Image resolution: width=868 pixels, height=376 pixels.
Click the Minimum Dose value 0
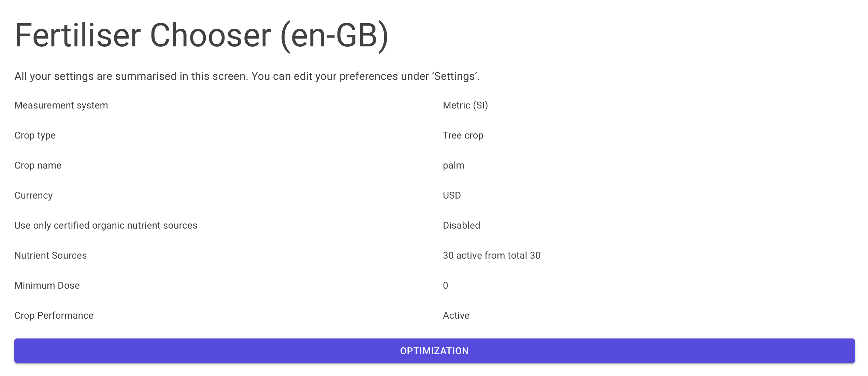click(x=445, y=286)
